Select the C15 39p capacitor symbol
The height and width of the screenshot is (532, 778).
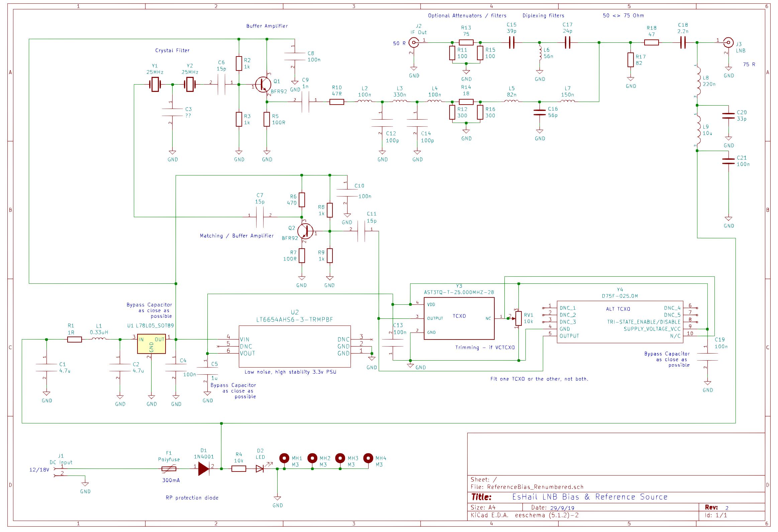(511, 42)
